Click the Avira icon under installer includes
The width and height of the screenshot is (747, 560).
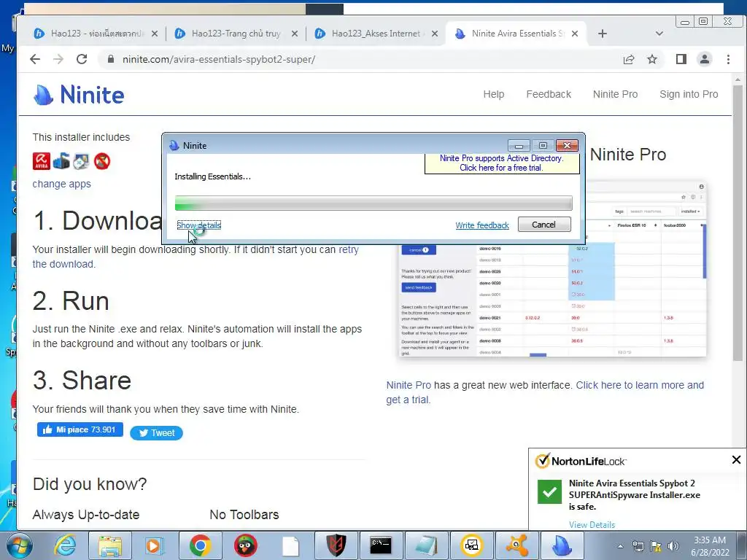[x=42, y=161]
